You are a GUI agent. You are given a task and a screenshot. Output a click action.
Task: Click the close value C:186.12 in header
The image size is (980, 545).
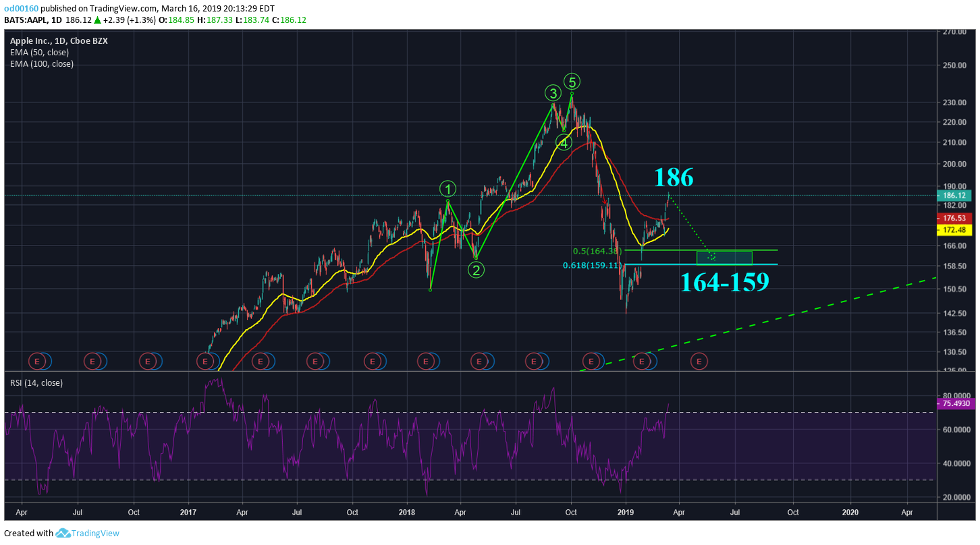coord(290,20)
